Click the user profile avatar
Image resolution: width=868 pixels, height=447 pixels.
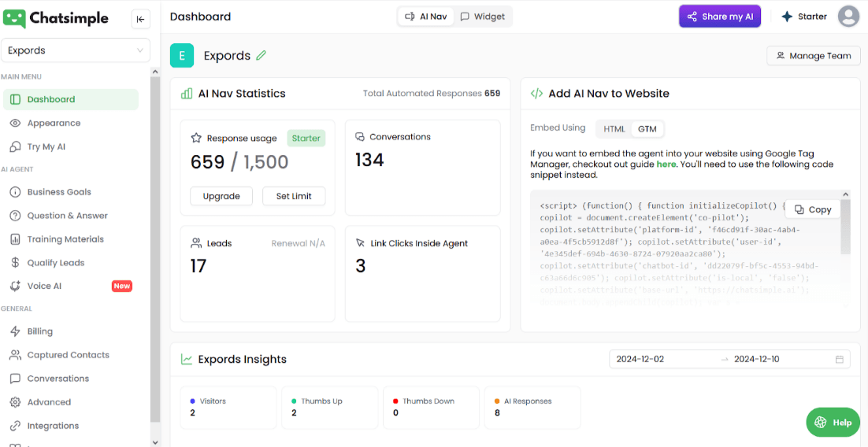tap(848, 17)
